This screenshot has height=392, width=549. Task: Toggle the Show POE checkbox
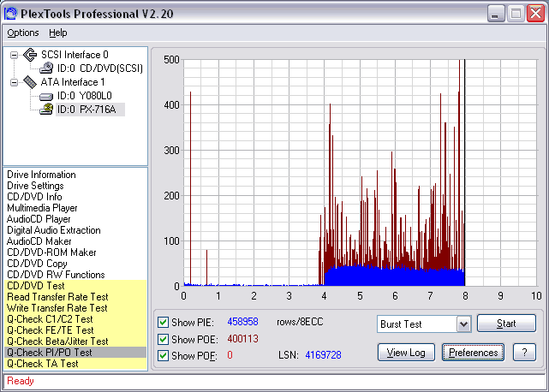click(163, 339)
